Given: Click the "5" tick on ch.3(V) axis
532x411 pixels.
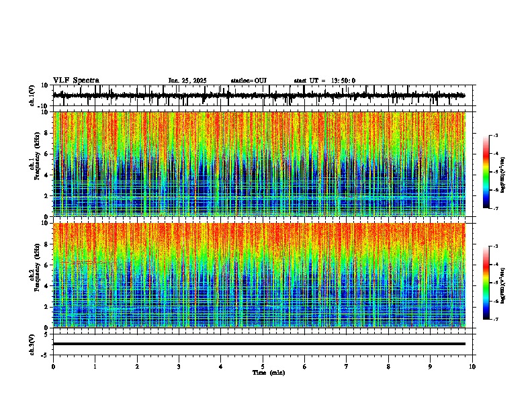Looking at the screenshot, I should coord(47,334).
